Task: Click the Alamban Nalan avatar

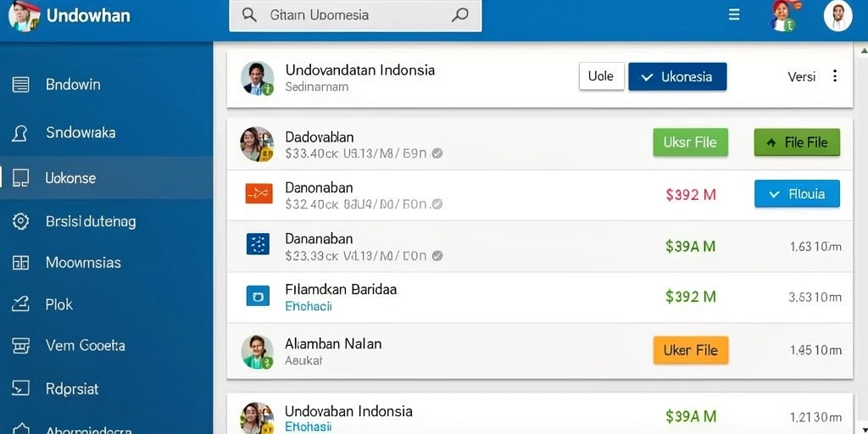Action: [258, 352]
